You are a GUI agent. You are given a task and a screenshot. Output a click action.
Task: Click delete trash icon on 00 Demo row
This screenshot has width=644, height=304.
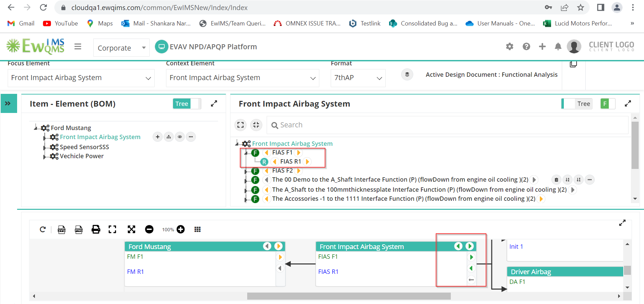click(556, 180)
